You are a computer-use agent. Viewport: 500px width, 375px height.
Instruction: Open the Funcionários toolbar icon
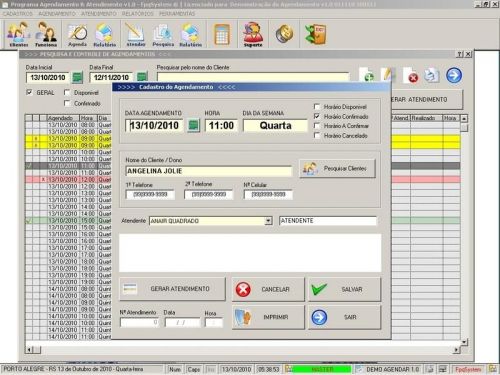(46, 34)
